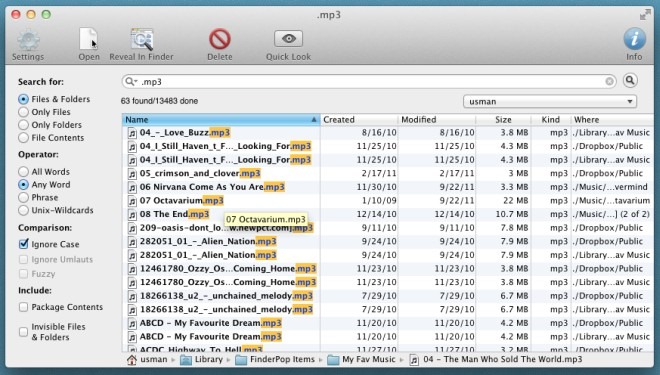Click 63 found/13483 done status text
This screenshot has height=375, width=660.
pos(159,101)
